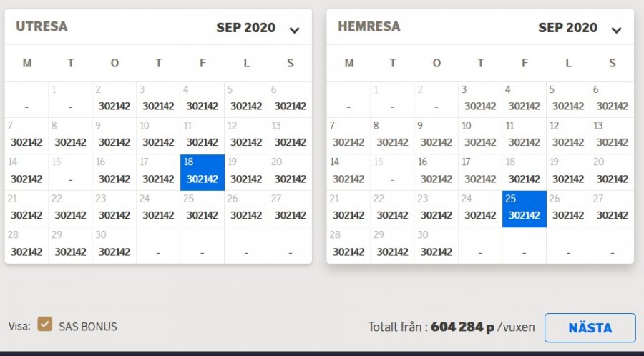Select the highlighted September 18 outbound date

point(203,172)
